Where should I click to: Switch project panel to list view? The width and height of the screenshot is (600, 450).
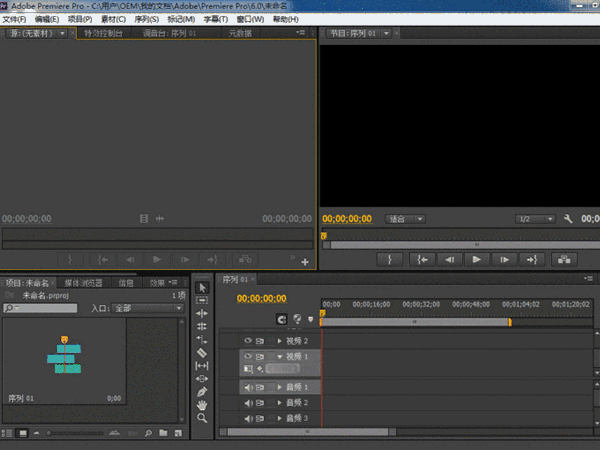(7, 433)
